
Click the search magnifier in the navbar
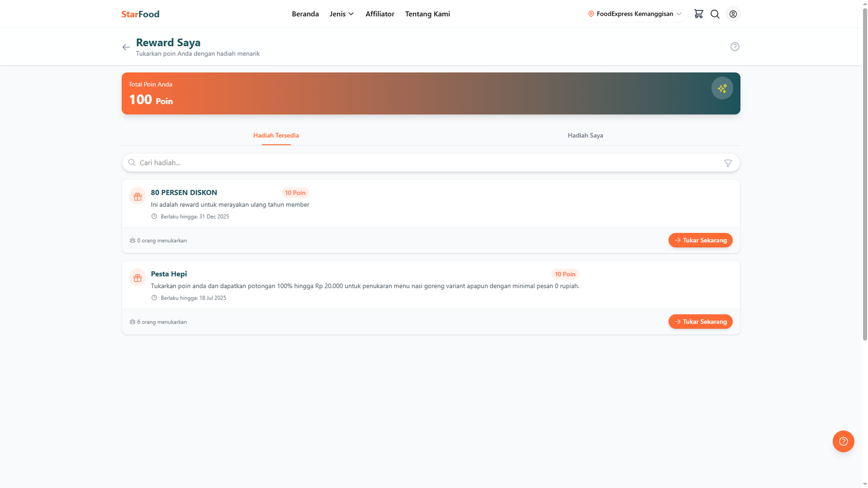[x=715, y=14]
